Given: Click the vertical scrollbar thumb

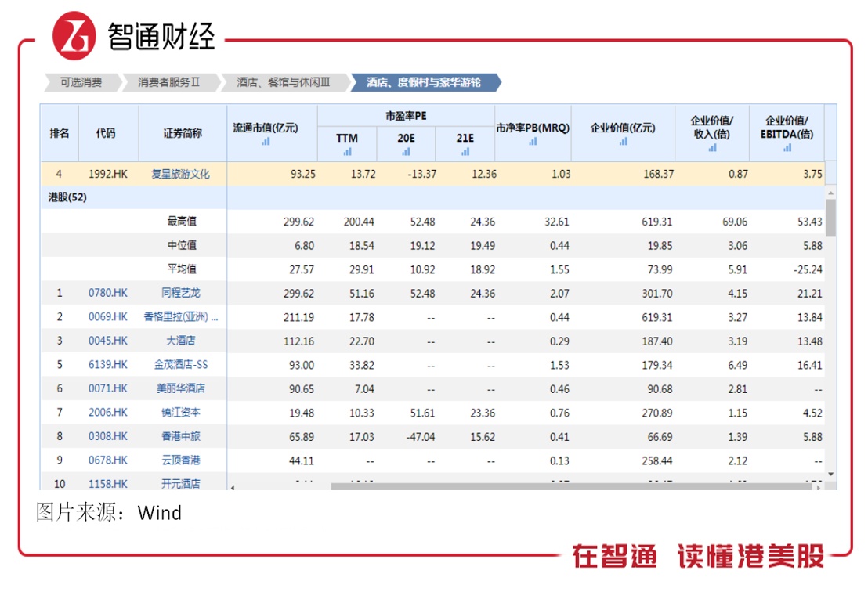Looking at the screenshot, I should [x=830, y=218].
